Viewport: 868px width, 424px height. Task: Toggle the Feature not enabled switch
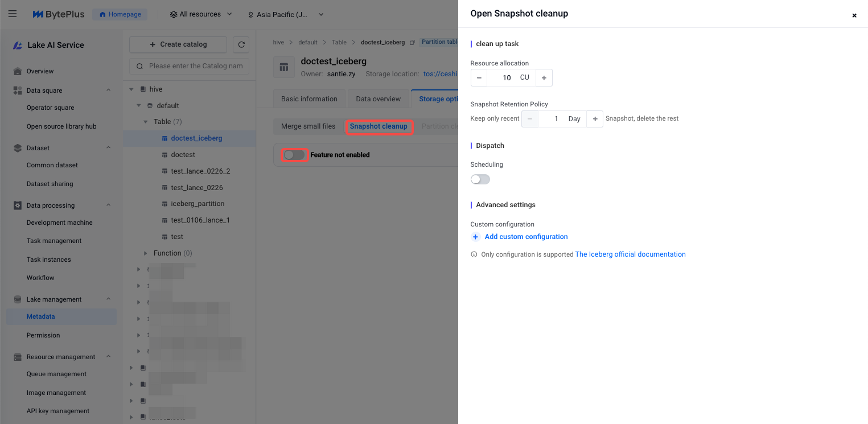click(294, 155)
